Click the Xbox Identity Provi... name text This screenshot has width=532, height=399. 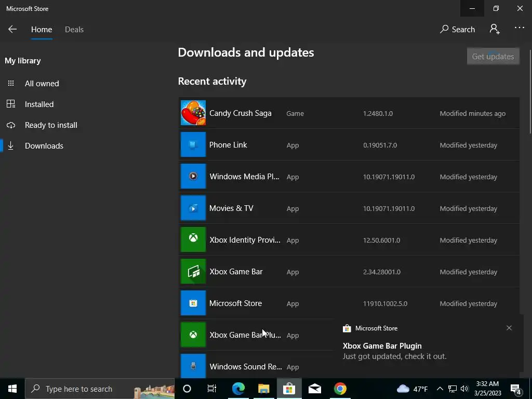tap(245, 240)
